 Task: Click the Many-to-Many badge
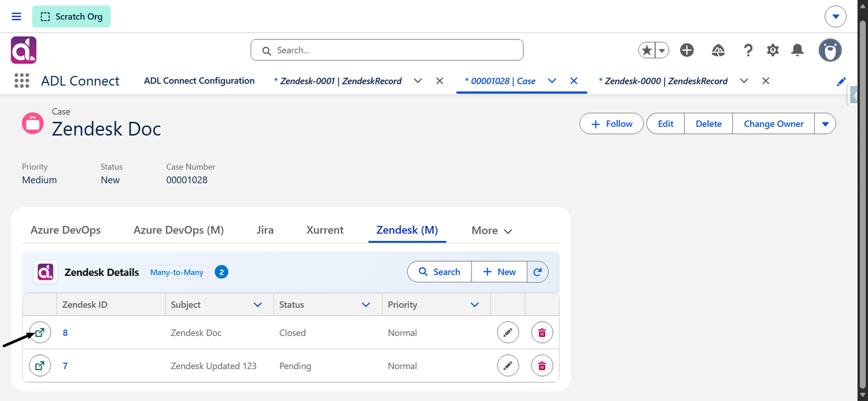pyautogui.click(x=177, y=272)
